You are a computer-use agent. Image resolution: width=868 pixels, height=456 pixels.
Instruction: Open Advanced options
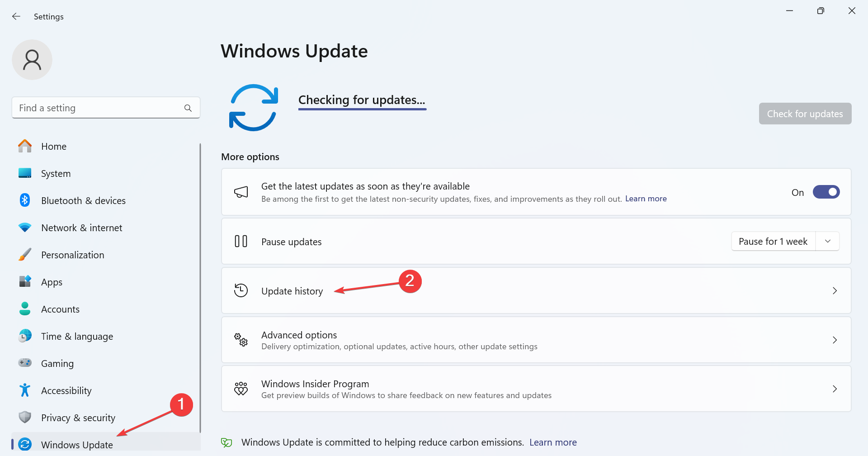536,340
